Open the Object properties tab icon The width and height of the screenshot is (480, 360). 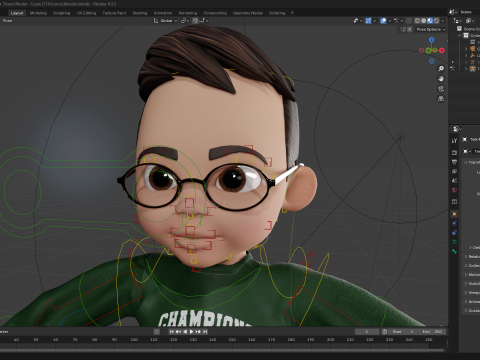[x=454, y=214]
